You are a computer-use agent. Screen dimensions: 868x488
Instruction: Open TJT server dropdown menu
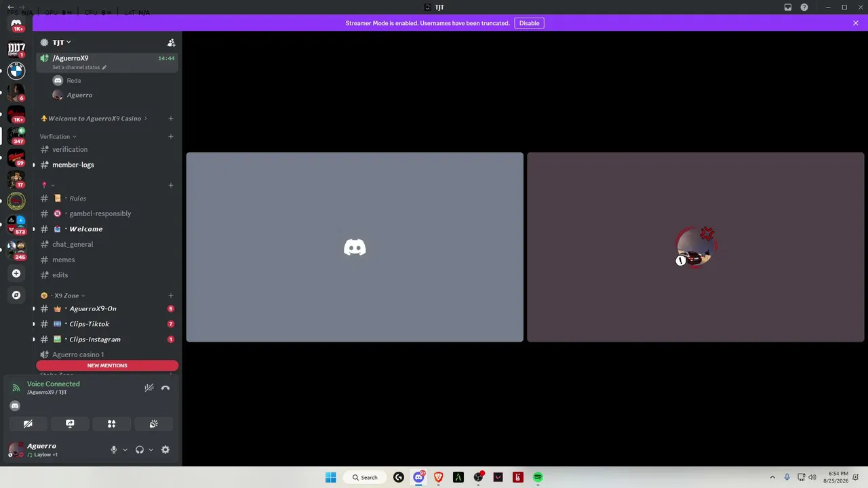62,42
